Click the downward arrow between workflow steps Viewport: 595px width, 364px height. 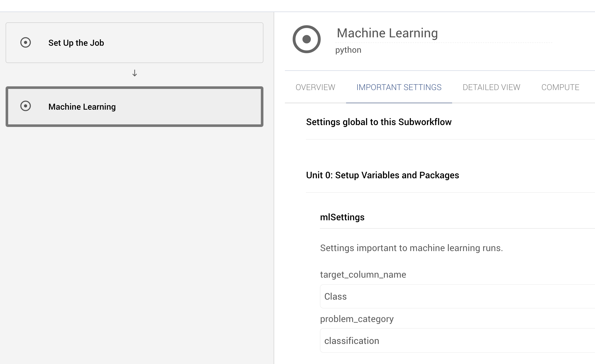tap(135, 73)
